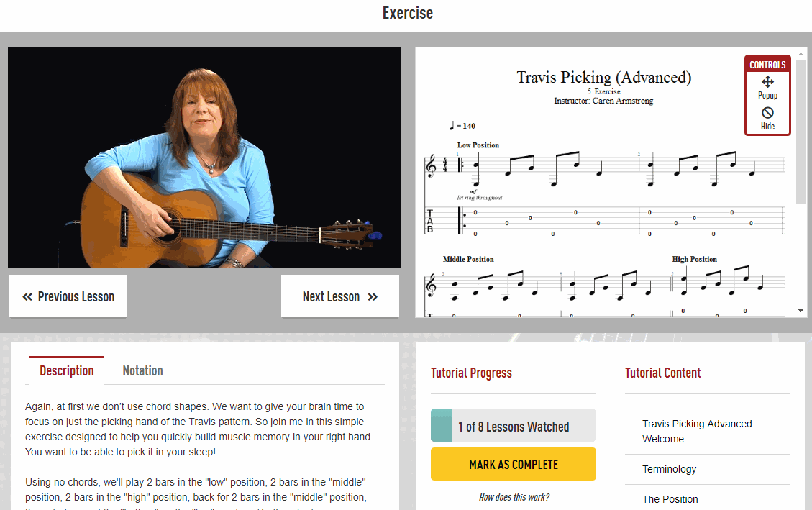Viewport: 812px width, 510px height.
Task: Click the lessons watched progress bar
Action: [x=514, y=425]
